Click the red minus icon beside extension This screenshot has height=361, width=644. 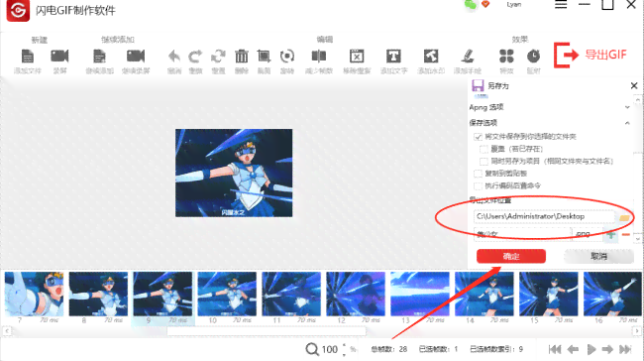click(x=625, y=235)
